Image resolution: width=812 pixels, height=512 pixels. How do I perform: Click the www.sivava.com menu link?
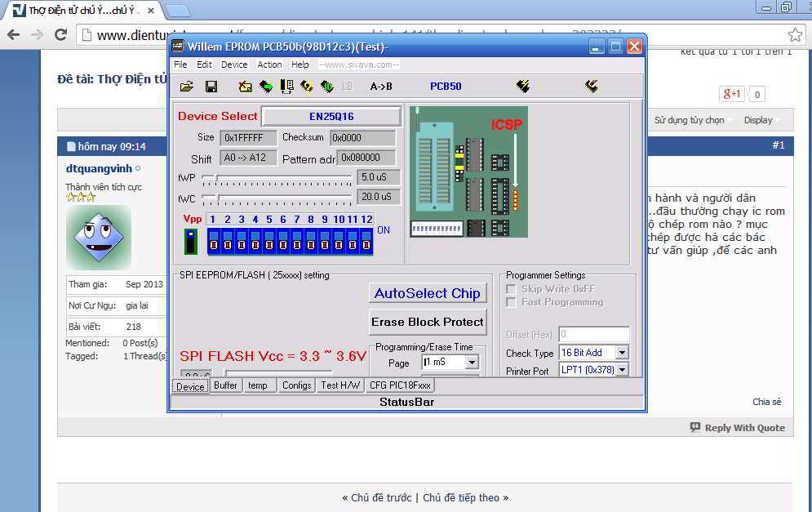point(359,65)
